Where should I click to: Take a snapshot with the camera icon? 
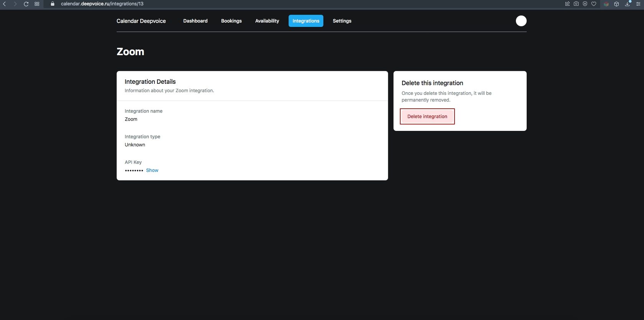pyautogui.click(x=576, y=4)
